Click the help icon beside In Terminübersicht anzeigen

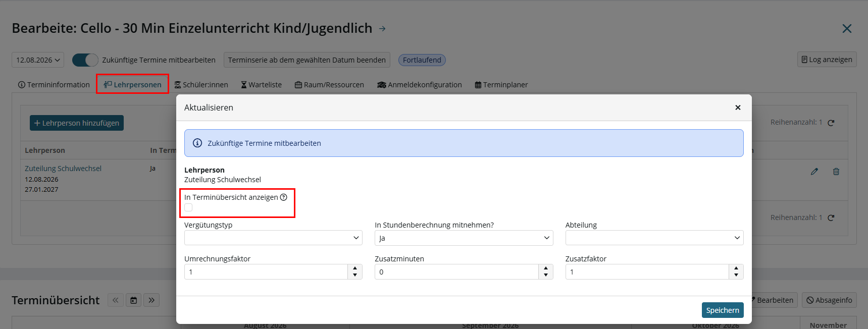(x=284, y=197)
